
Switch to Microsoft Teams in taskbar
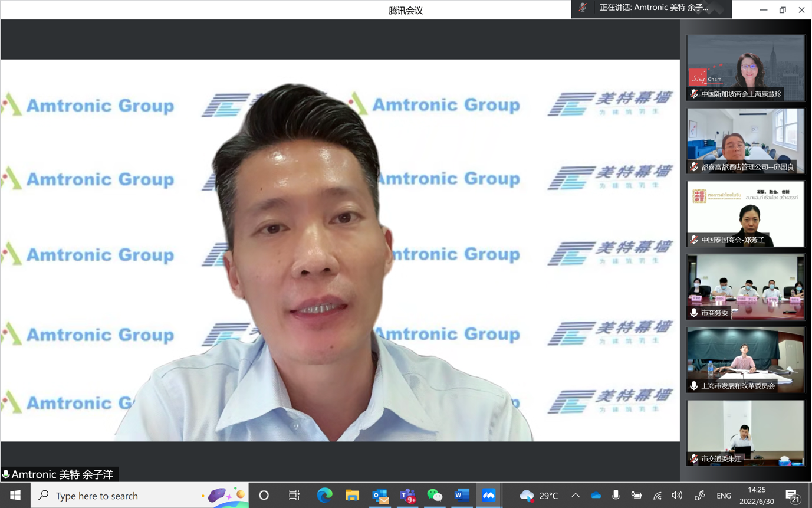pyautogui.click(x=407, y=496)
